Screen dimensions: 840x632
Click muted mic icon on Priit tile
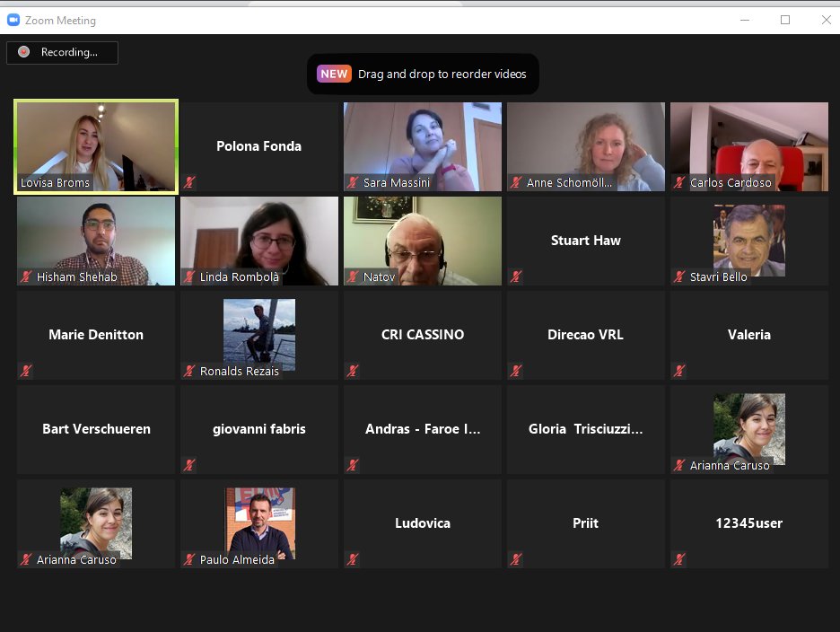[516, 559]
